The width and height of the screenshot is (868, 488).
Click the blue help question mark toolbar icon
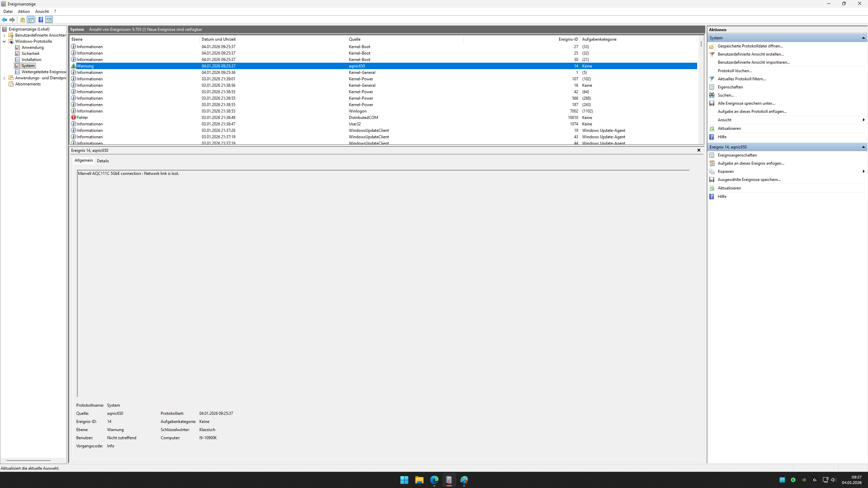click(x=41, y=20)
